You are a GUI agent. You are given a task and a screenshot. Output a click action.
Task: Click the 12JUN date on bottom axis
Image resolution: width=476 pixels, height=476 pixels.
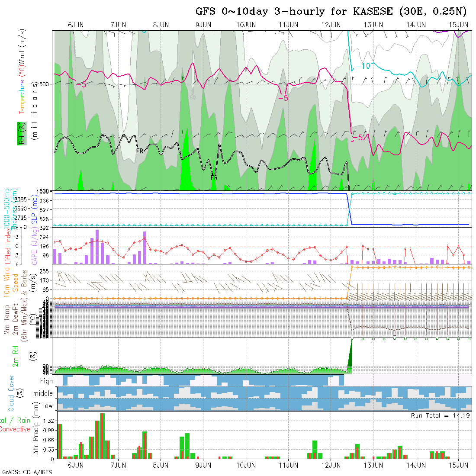(331, 465)
